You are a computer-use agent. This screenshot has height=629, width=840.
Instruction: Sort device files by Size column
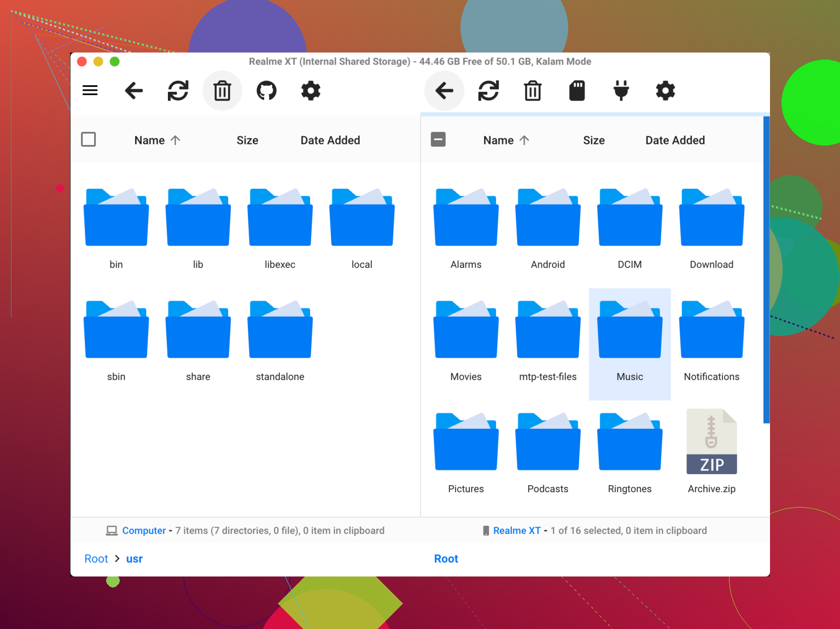click(594, 141)
